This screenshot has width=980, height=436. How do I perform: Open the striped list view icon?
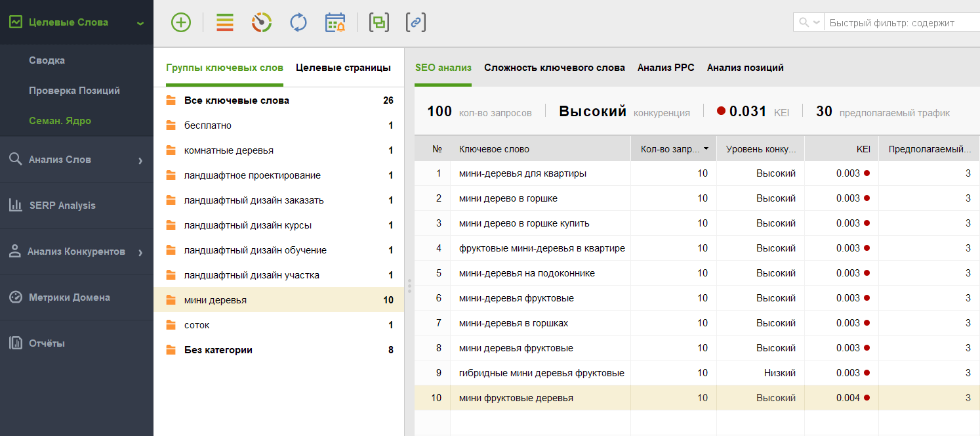225,22
